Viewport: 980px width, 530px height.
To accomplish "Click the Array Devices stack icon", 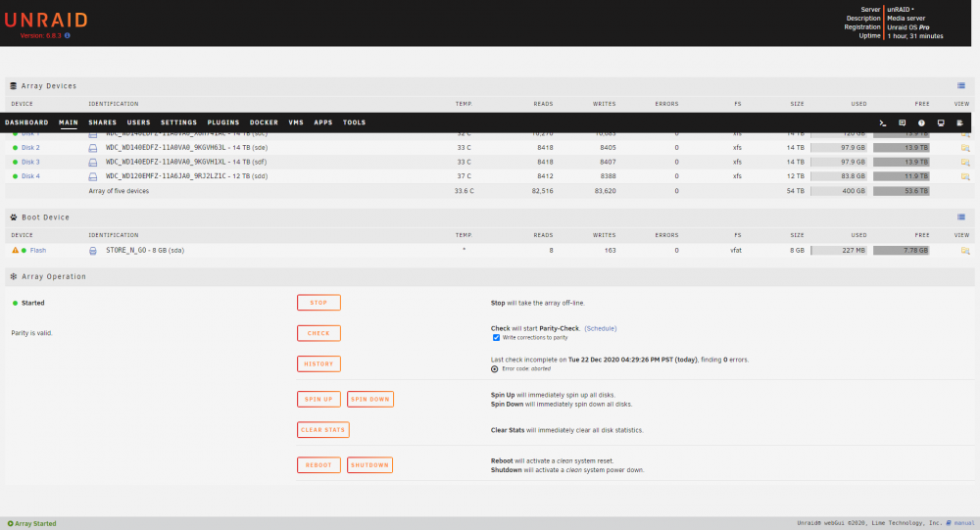I will [x=13, y=86].
